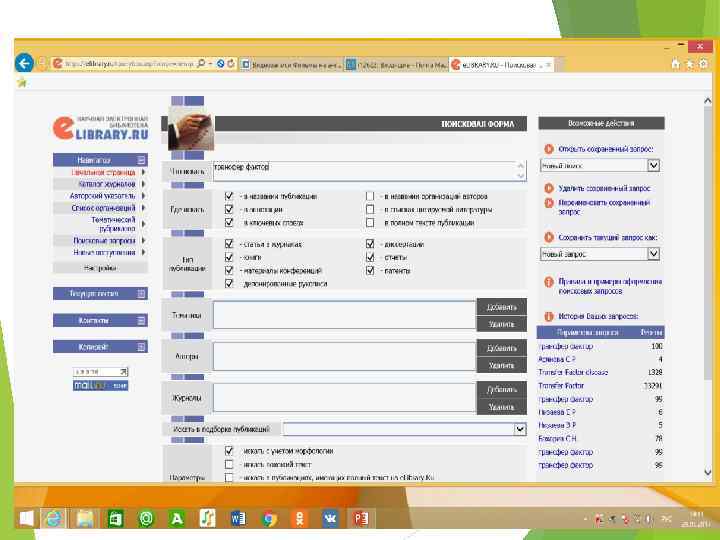
Task: Open Odnoklassniki taskbar icon
Action: (x=299, y=519)
